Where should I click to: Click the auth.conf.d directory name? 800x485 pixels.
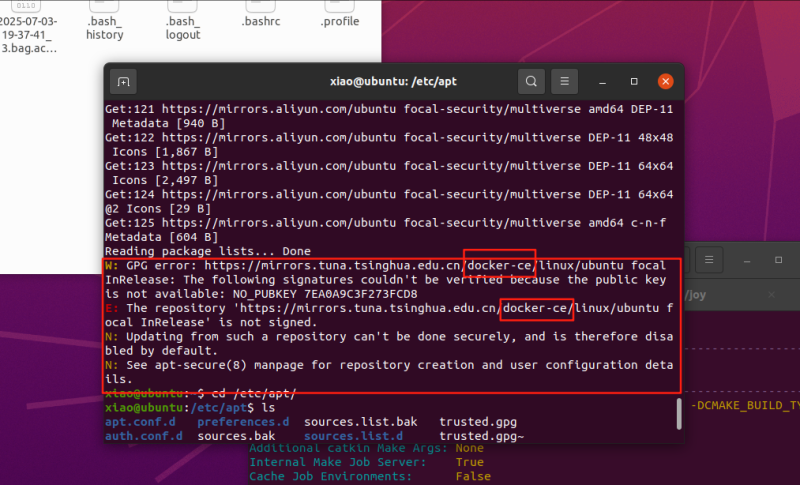point(144,436)
